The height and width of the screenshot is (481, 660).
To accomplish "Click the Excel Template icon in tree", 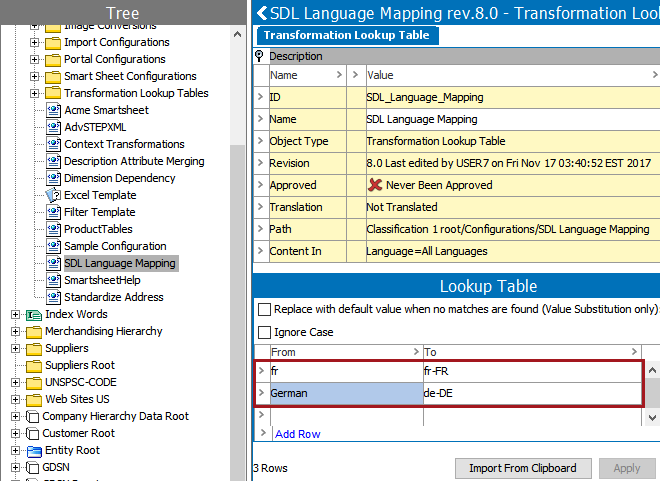I will pos(53,195).
